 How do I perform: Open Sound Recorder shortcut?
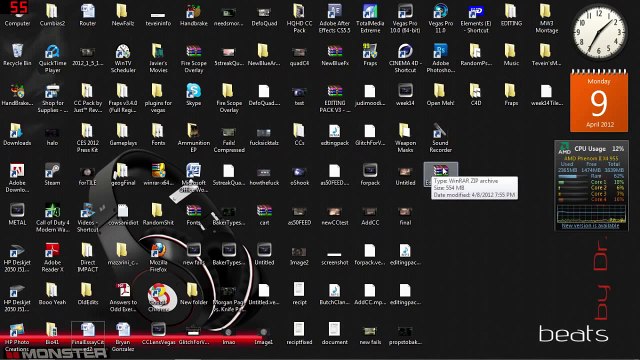(440, 138)
